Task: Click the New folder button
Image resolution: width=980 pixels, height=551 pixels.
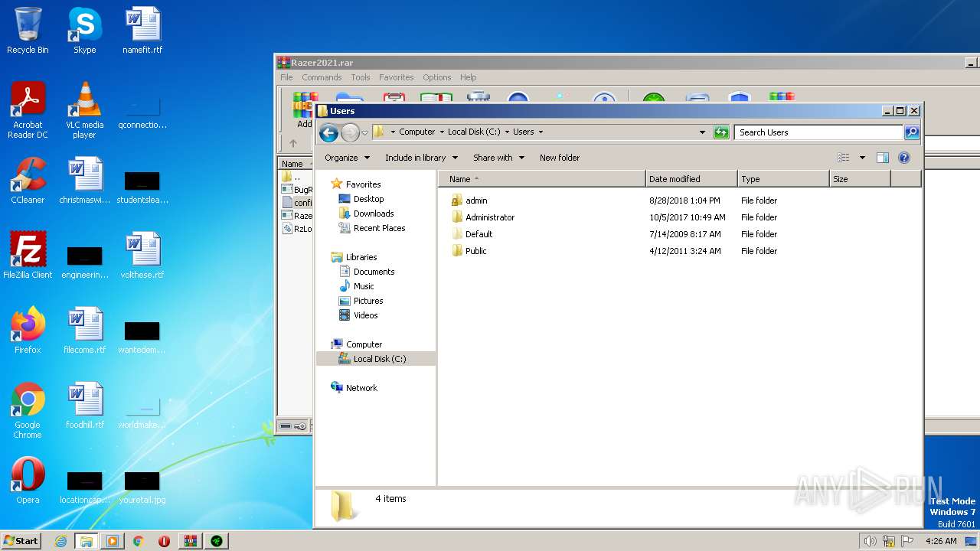Action: (x=560, y=158)
